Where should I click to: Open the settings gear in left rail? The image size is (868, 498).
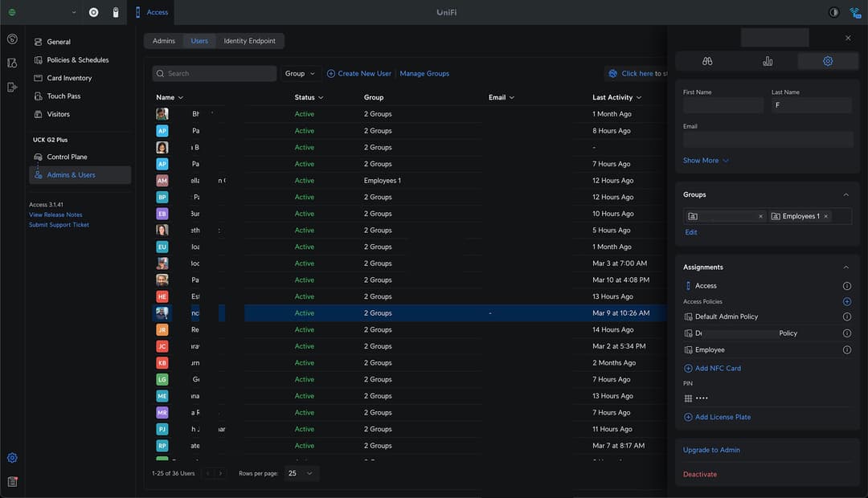point(12,458)
